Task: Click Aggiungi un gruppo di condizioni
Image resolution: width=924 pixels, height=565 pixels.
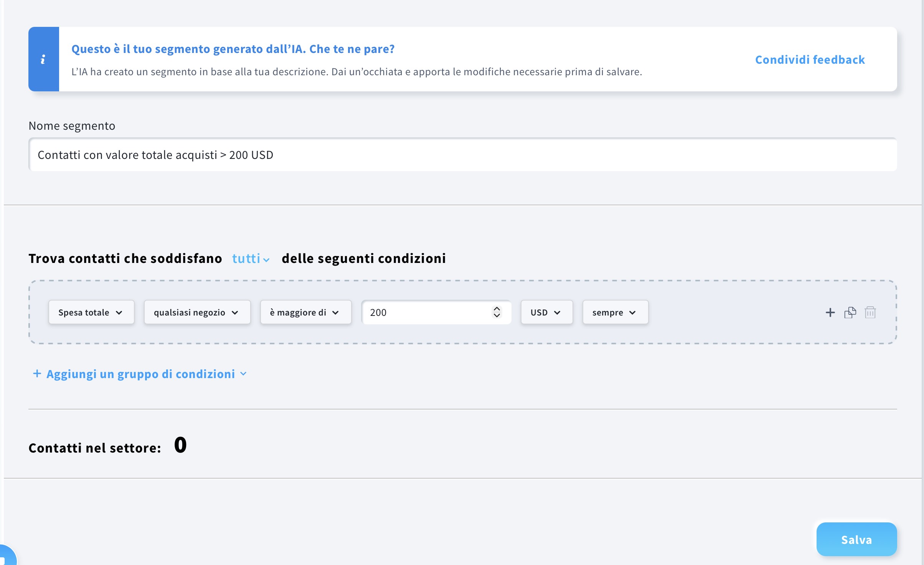Action: (140, 374)
